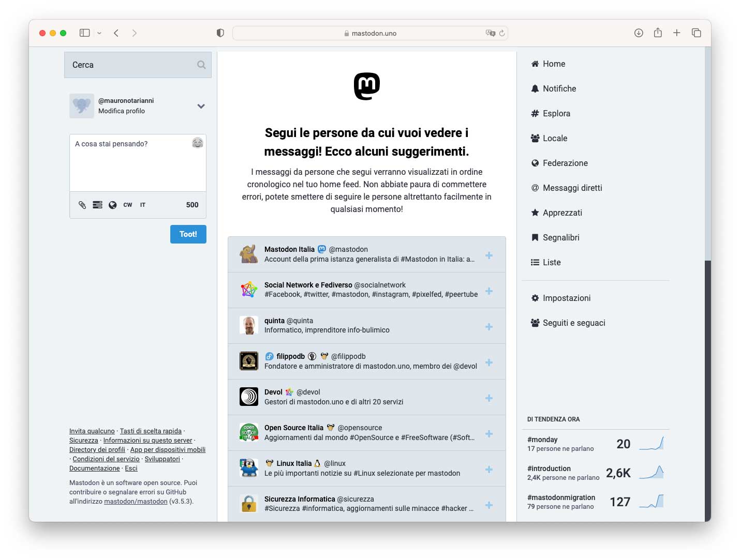Screen dimensions: 740x560
Task: Open the mastodon/mastodon GitHub link
Action: click(x=136, y=502)
